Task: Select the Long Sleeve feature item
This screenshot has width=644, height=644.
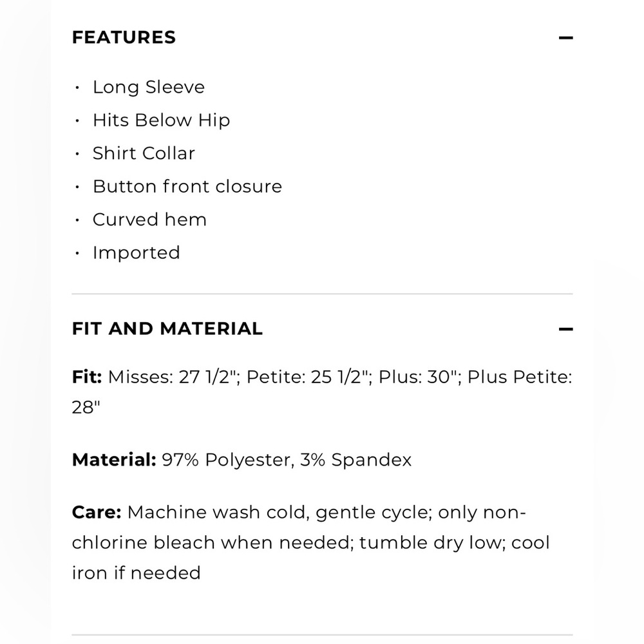Action: pos(149,87)
